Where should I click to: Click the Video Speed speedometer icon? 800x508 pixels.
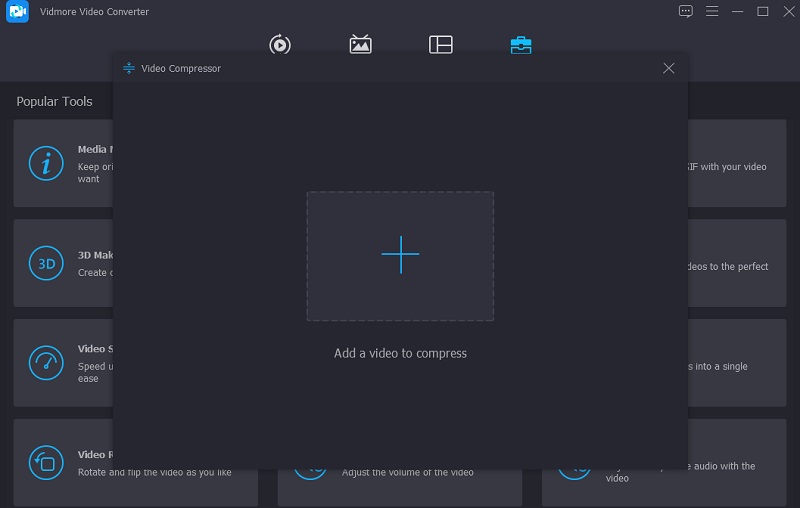coord(46,362)
